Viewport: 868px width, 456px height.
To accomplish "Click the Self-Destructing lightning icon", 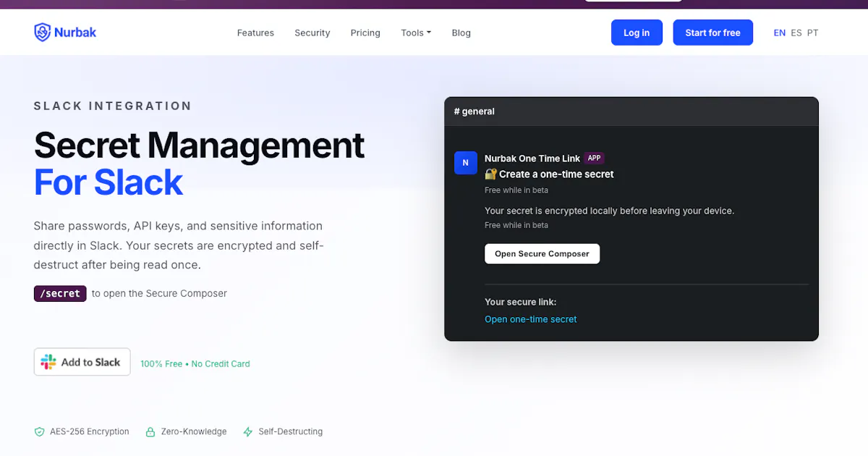I will click(x=248, y=432).
